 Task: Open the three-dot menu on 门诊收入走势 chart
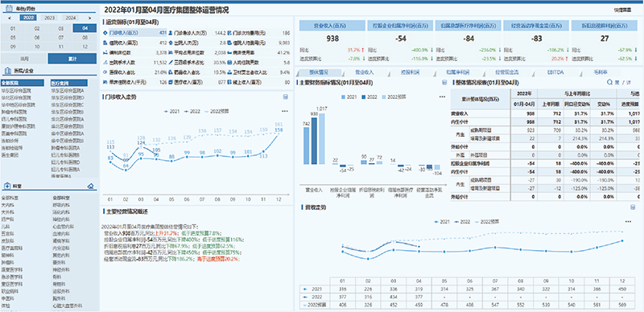[285, 111]
